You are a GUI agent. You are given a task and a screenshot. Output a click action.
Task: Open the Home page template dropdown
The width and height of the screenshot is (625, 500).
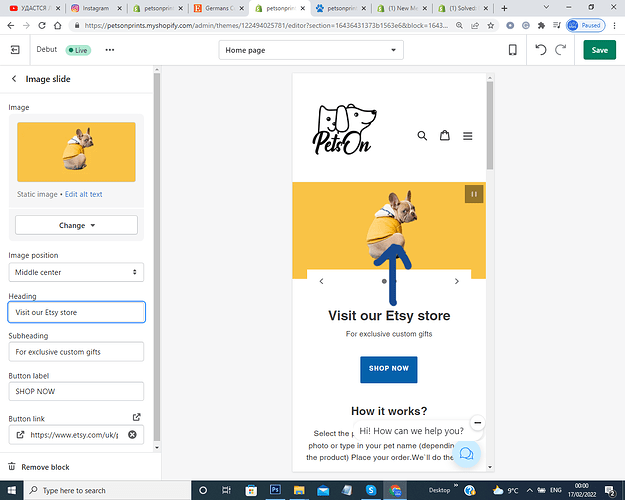coord(311,50)
